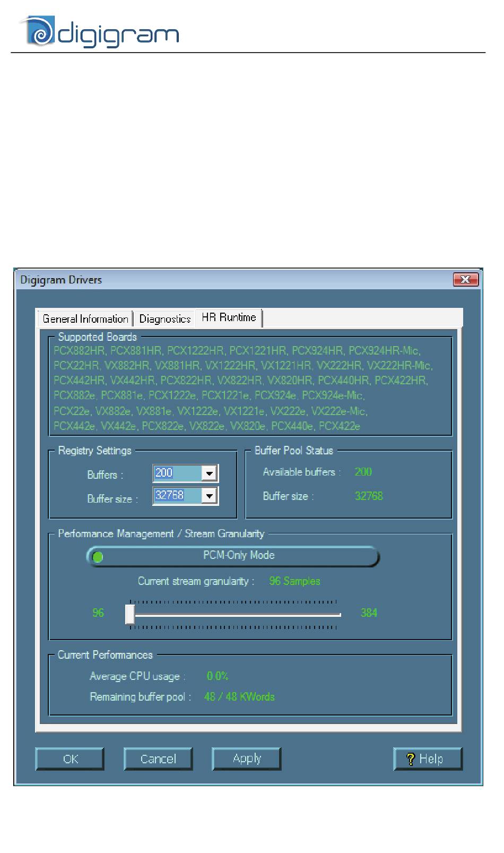Click the Buffer size field showing 32768
The height and width of the screenshot is (853, 504).
pos(178,496)
